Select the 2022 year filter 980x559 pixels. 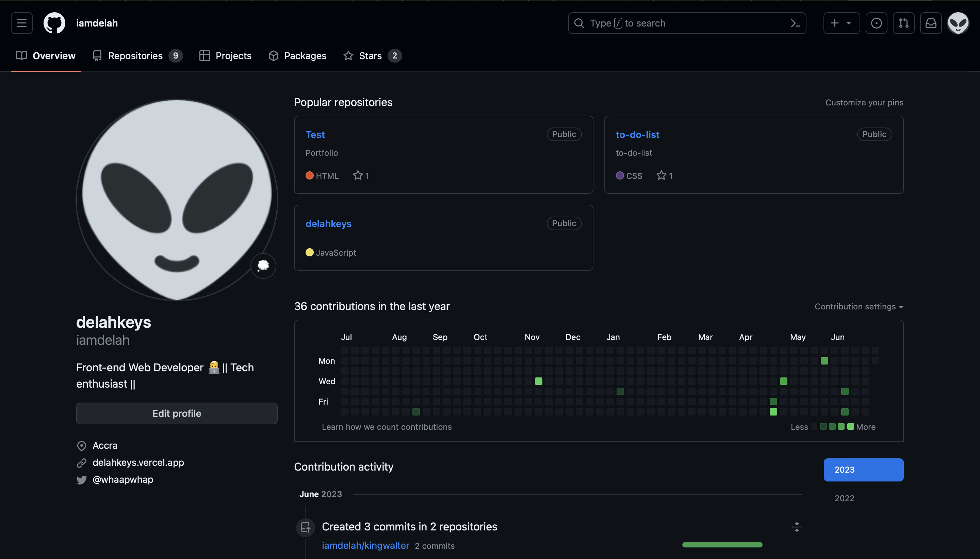pos(844,498)
